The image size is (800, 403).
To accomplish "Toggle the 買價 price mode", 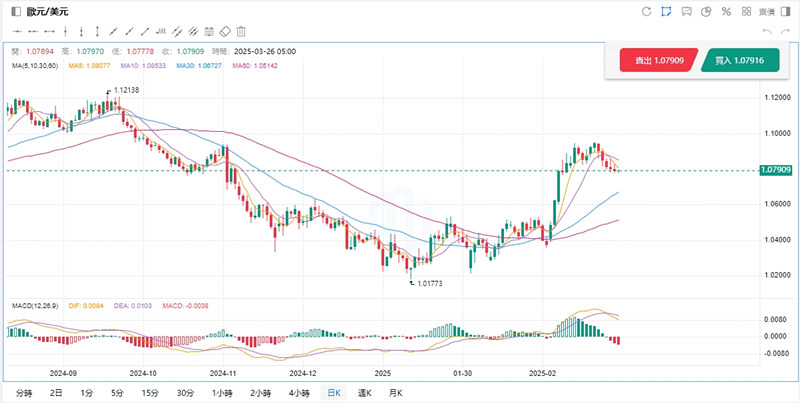I will tap(766, 11).
